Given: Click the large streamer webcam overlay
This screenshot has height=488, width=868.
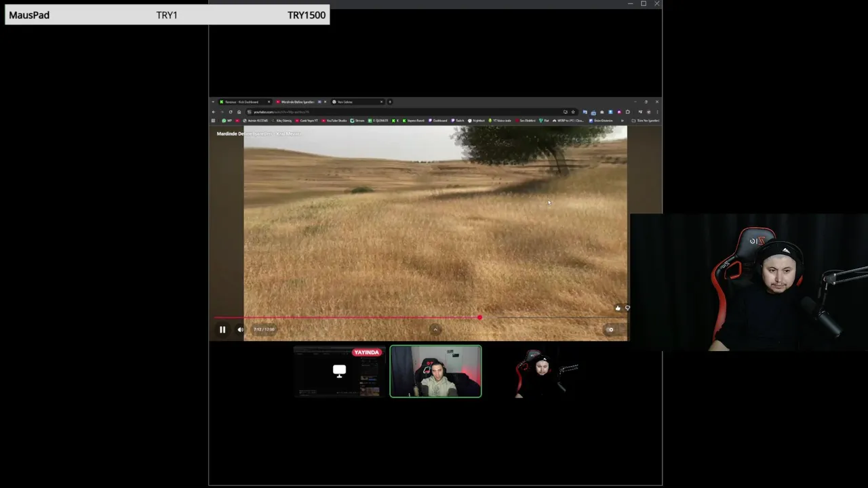Looking at the screenshot, I should (749, 282).
